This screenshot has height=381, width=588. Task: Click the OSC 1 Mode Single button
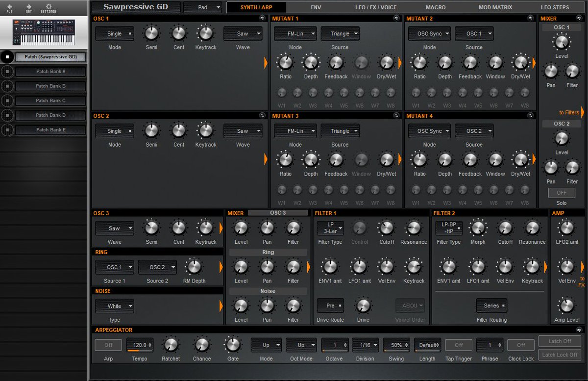click(115, 34)
